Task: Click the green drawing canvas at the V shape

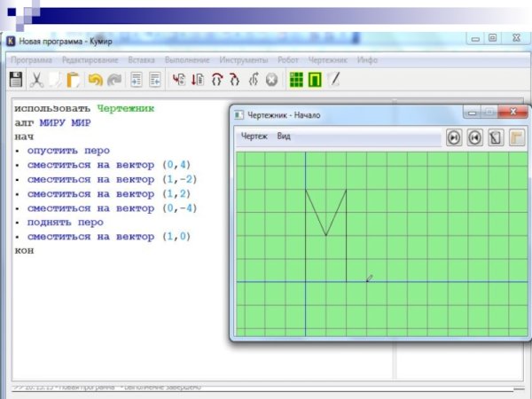Action: coord(325,213)
